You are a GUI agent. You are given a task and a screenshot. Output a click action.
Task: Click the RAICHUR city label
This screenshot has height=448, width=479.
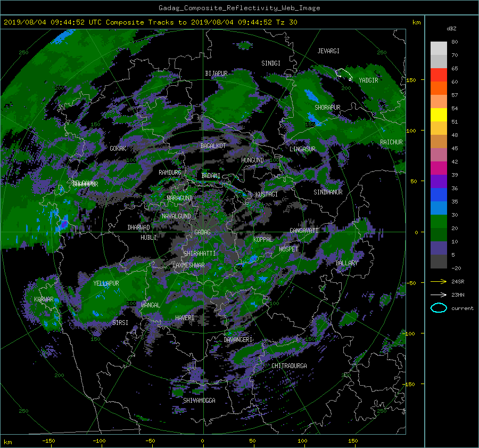pos(391,142)
